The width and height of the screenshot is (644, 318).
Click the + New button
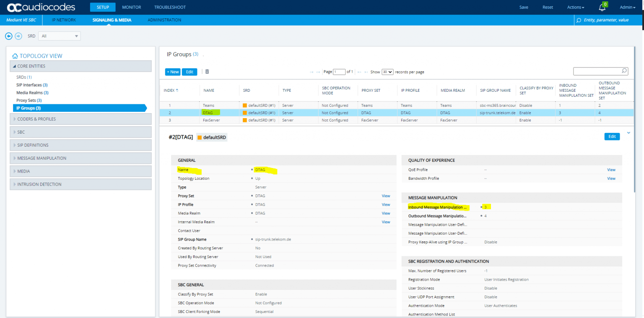click(x=173, y=72)
